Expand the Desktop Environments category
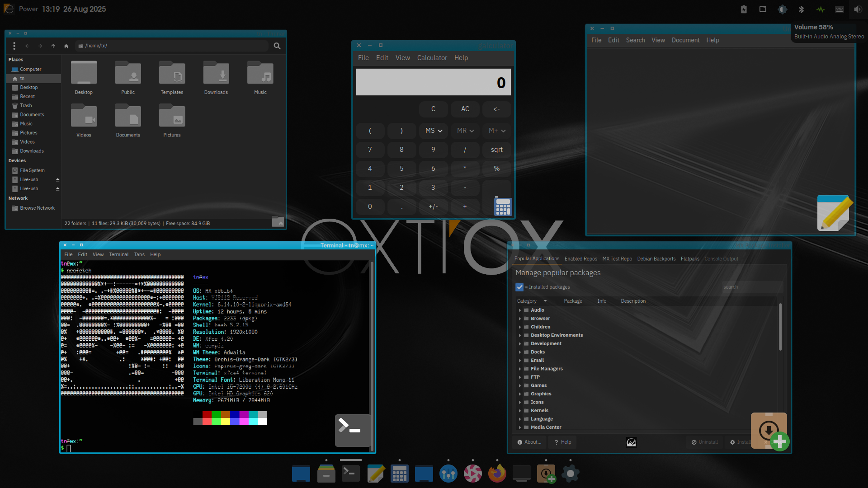 click(x=520, y=335)
